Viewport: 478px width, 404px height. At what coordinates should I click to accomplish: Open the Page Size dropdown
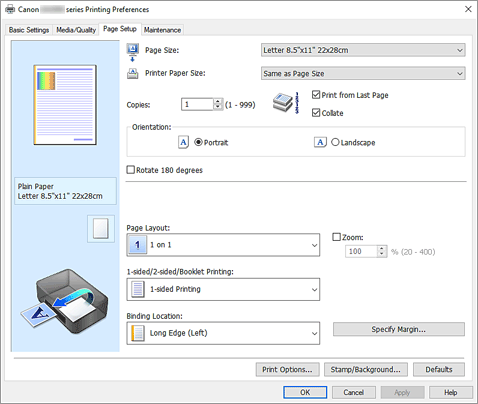(x=363, y=50)
